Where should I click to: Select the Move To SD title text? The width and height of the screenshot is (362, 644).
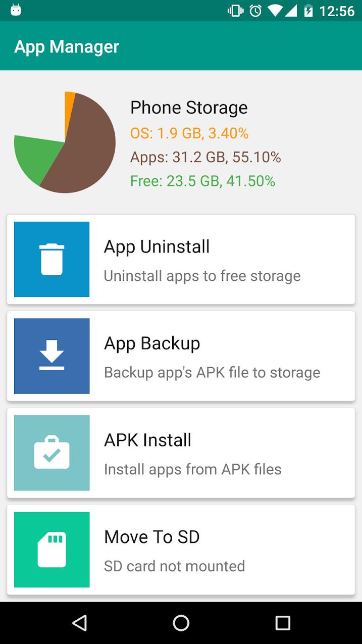(151, 537)
